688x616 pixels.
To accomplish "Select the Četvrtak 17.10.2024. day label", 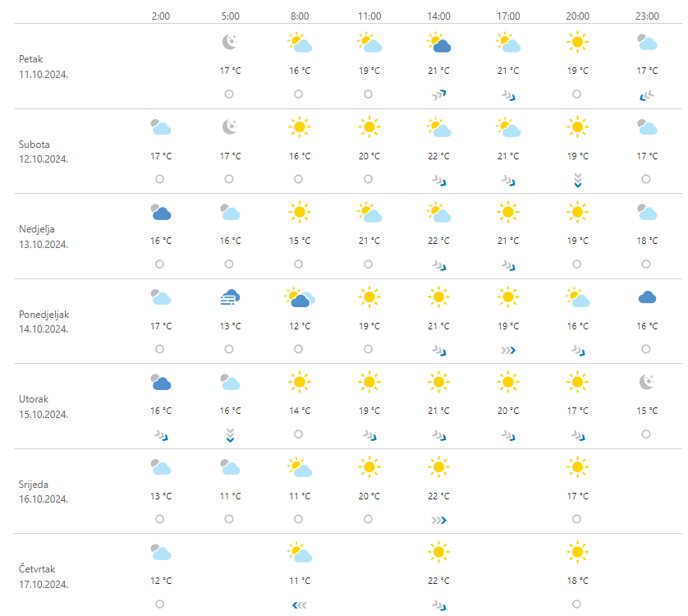I will [x=44, y=577].
